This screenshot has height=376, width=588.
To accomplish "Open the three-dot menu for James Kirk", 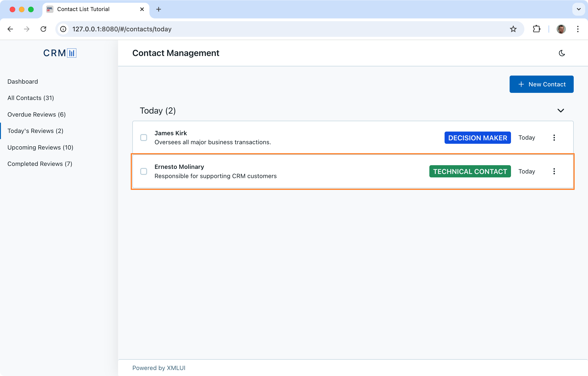I will (x=554, y=138).
